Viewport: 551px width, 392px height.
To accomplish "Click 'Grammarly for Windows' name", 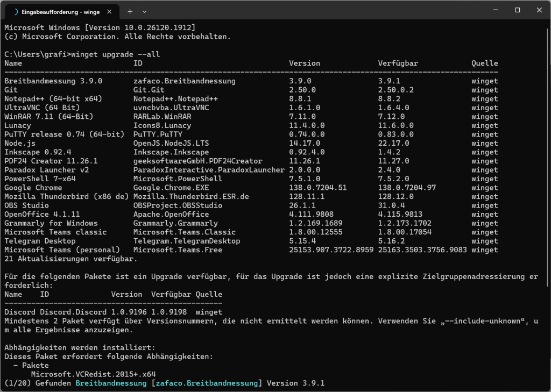I will pos(51,223).
